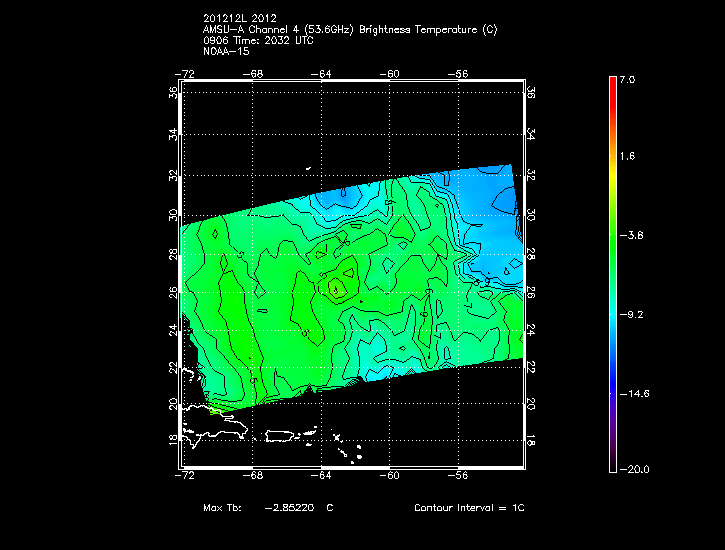Image resolution: width=725 pixels, height=550 pixels.
Task: Click the Puerto Rico island outline
Action: click(x=291, y=436)
